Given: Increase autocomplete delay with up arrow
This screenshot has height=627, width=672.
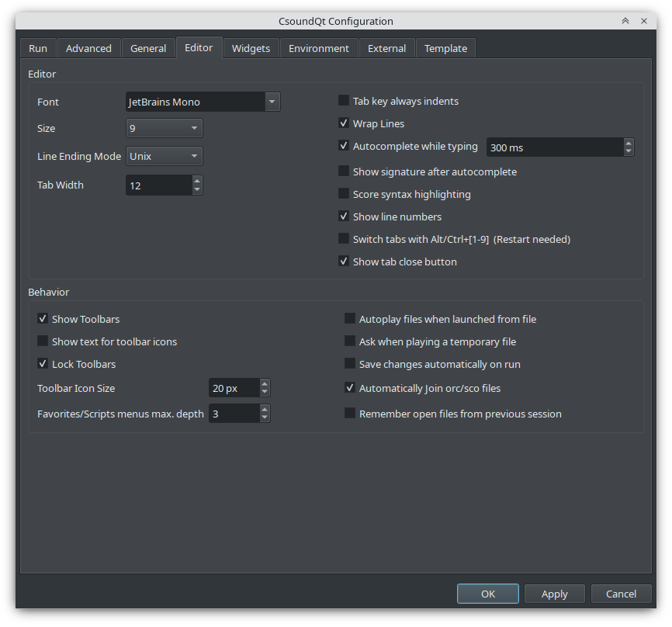Looking at the screenshot, I should click(x=629, y=143).
